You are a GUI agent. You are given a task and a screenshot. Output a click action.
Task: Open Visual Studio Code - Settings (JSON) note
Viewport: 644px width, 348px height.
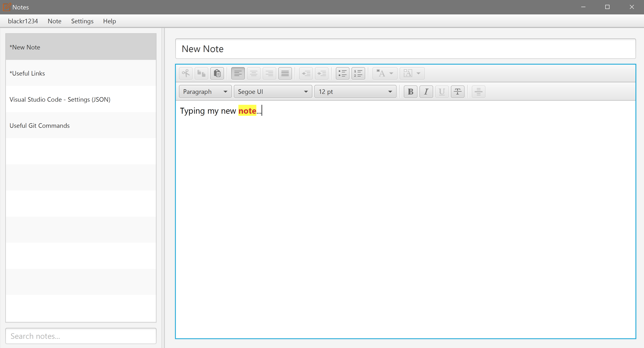tap(81, 99)
